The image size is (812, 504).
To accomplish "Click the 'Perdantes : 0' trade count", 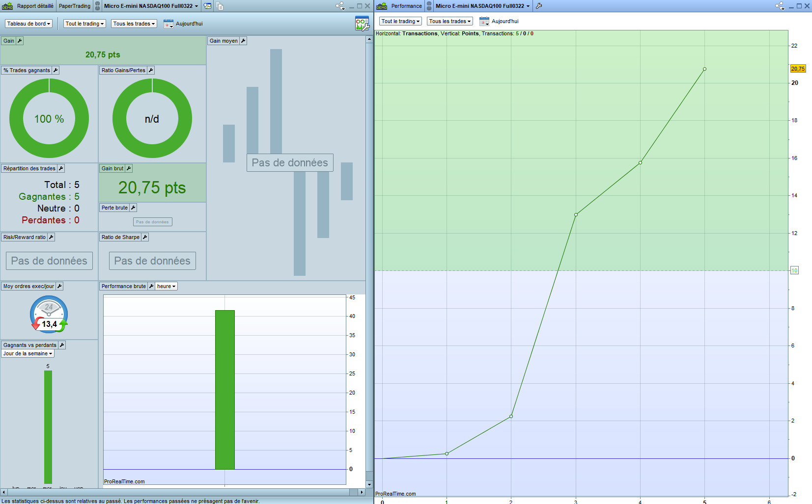I will tap(51, 220).
